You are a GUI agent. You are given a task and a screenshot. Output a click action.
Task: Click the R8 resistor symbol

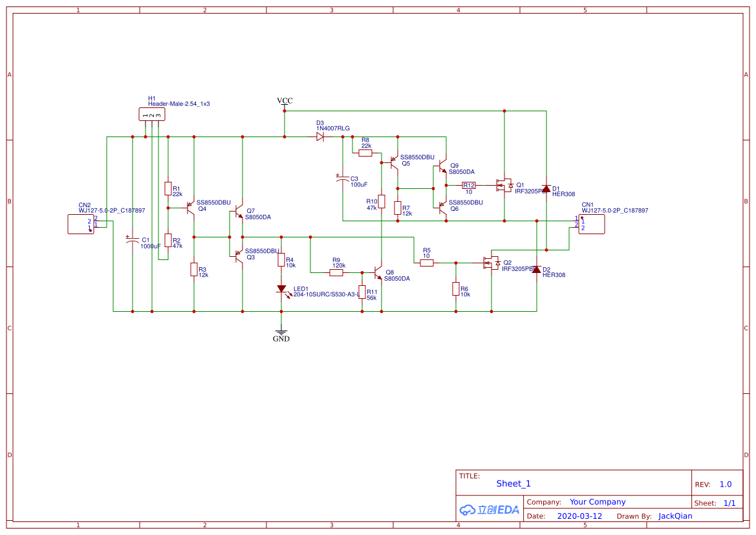[365, 153]
